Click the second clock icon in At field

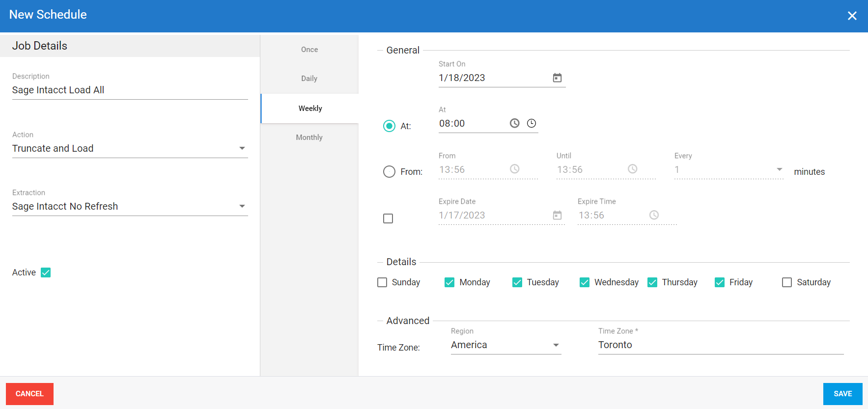[532, 123]
